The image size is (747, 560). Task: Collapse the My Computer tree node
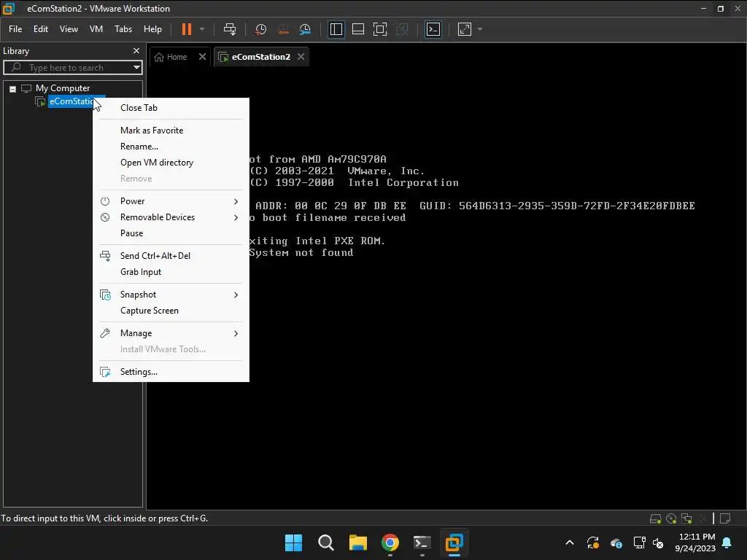13,88
